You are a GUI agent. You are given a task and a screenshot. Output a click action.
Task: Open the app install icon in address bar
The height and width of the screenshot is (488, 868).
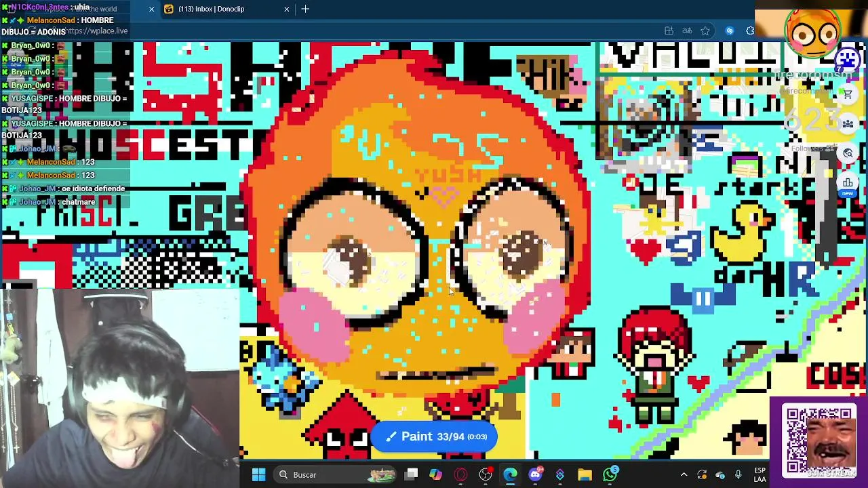click(x=669, y=30)
